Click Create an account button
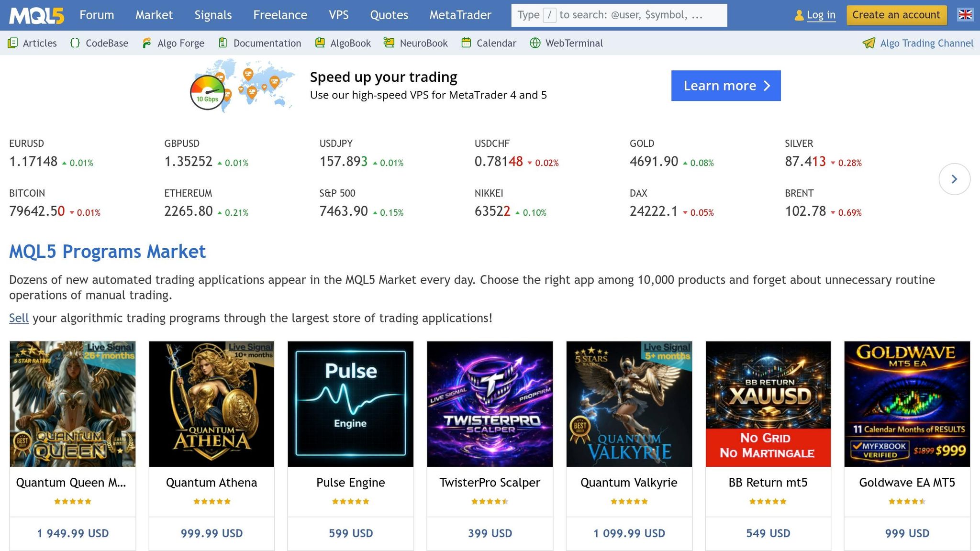This screenshot has width=980, height=551. (x=896, y=15)
